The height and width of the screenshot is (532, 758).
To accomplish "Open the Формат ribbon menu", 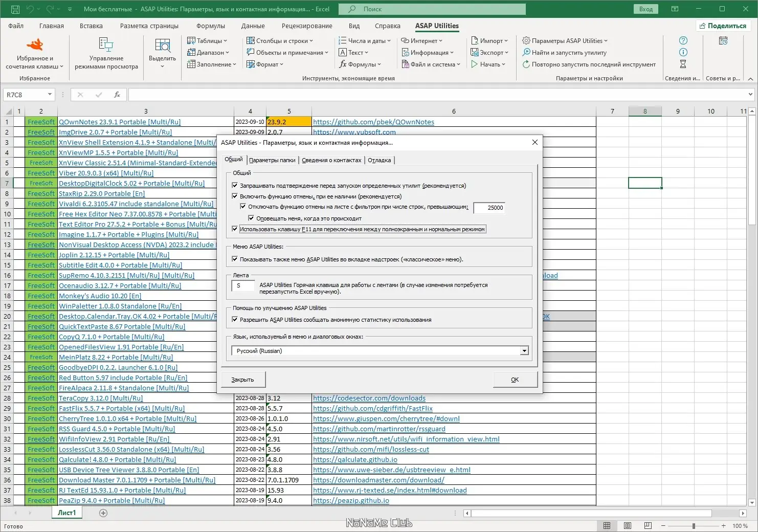I will point(264,64).
